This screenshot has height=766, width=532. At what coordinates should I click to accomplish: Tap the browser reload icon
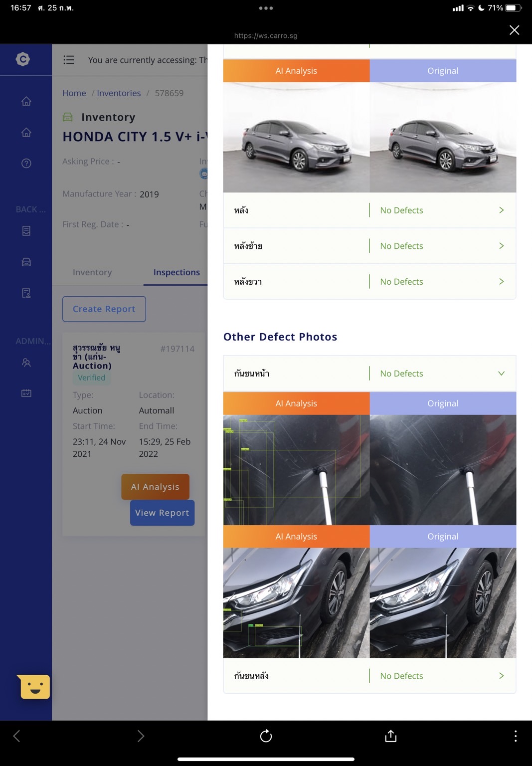(266, 736)
